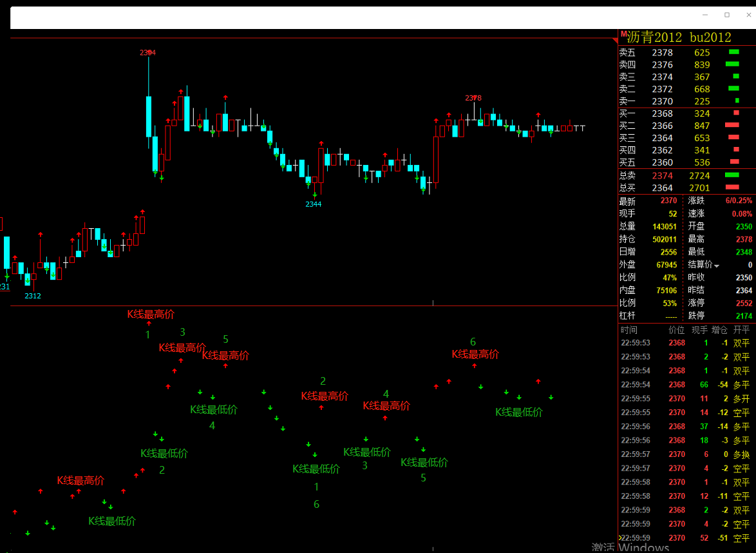Viewport: 756px width, 553px height.
Task: Click the 2344 low price label on chart
Action: 314,204
